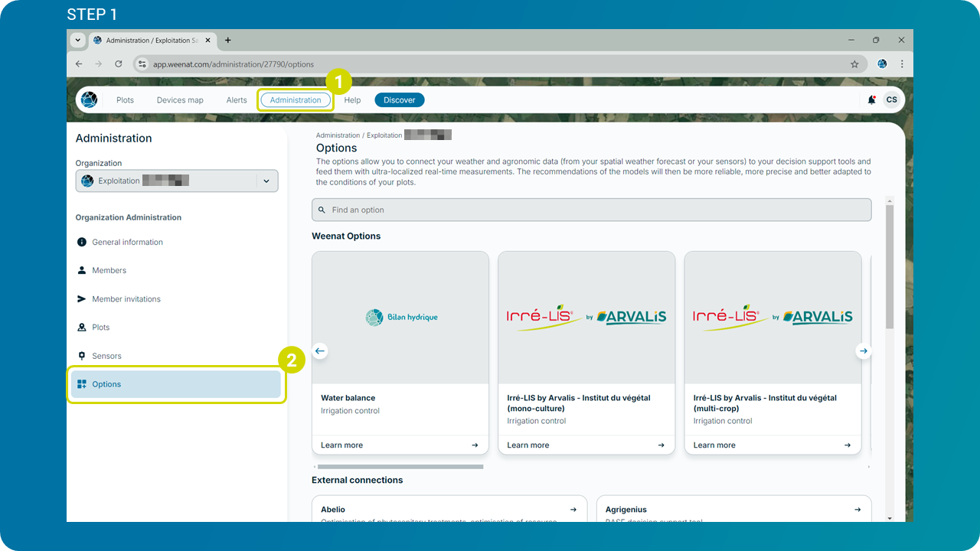Click the Discover button
Image resolution: width=980 pixels, height=551 pixels.
pyautogui.click(x=400, y=100)
